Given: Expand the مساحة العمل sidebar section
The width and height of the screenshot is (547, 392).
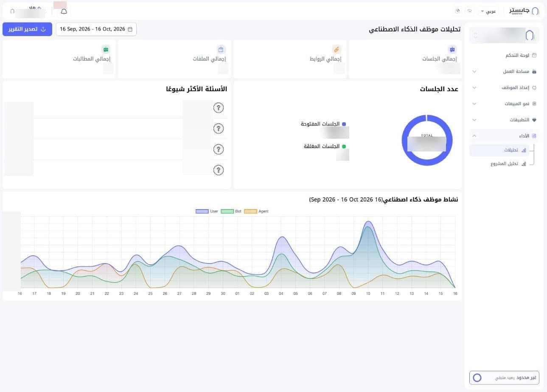Looking at the screenshot, I should 504,72.
